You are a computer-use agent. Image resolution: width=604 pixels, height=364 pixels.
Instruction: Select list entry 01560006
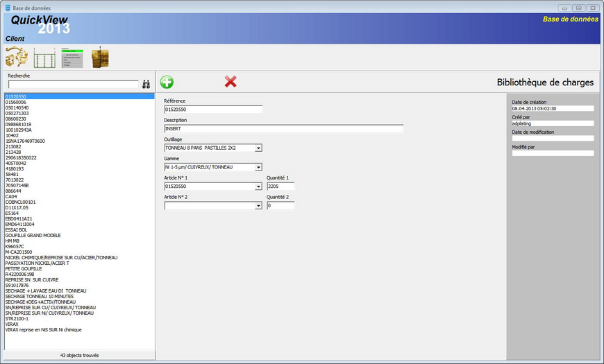[79, 103]
